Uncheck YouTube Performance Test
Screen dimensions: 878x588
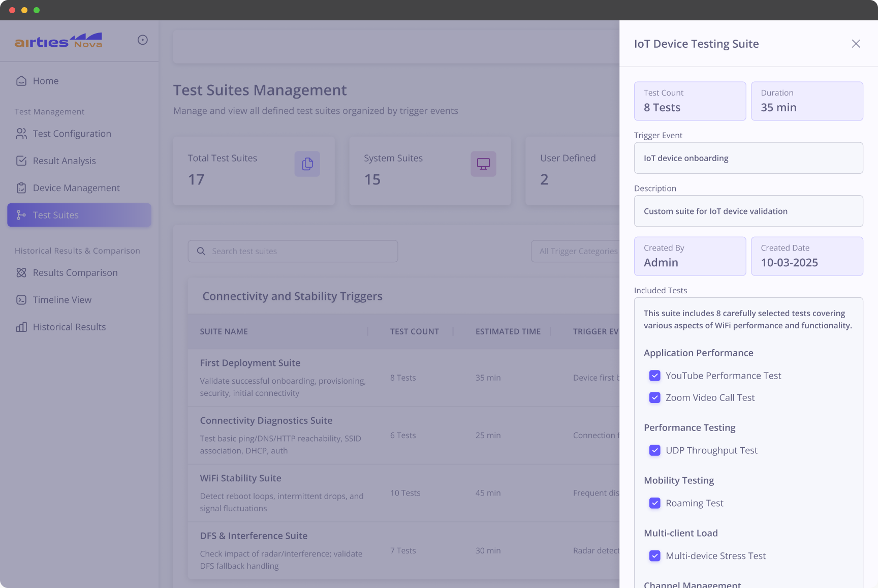pos(655,376)
